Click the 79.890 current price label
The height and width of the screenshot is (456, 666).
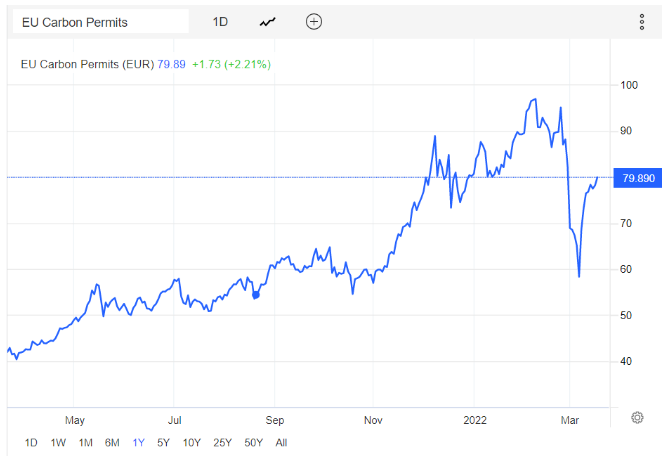638,178
